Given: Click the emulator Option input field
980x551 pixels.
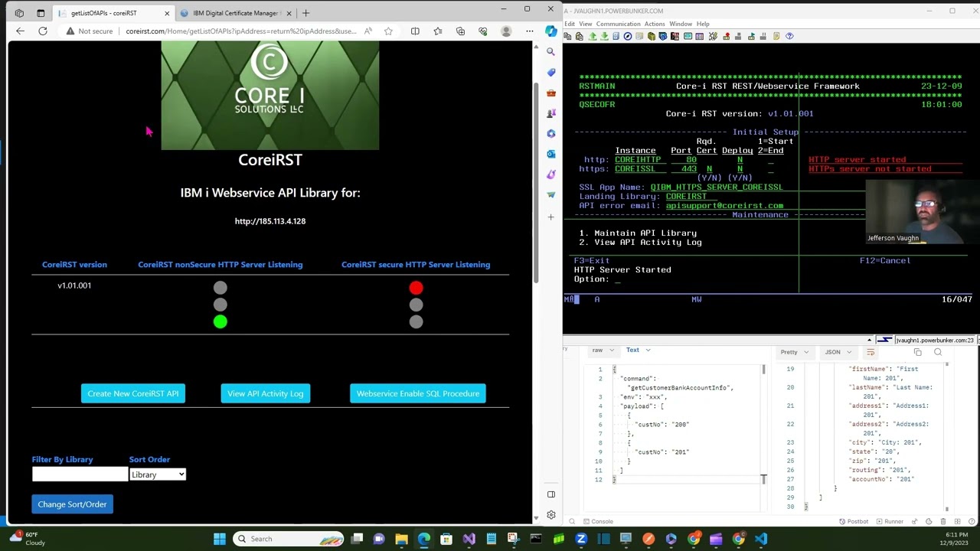Looking at the screenshot, I should pyautogui.click(x=617, y=279).
